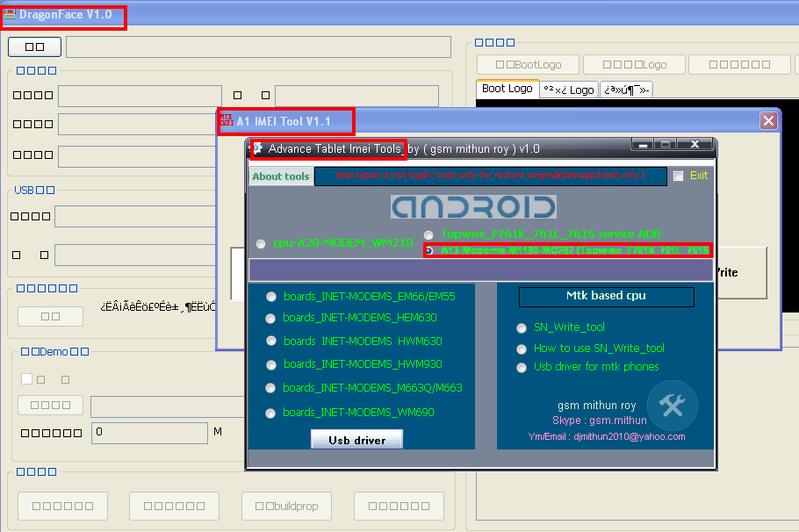Click the path field next to browse button
Viewport: 799px width, 532px height.
258,47
